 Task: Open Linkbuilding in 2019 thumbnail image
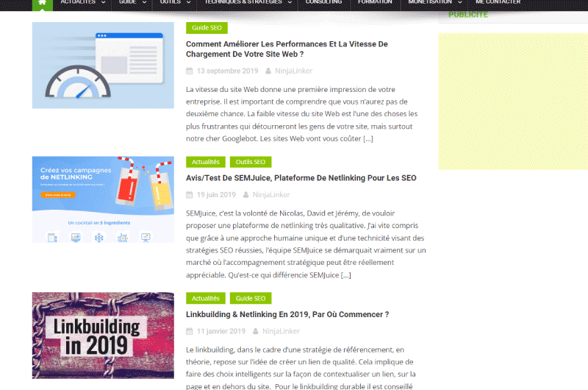103,336
